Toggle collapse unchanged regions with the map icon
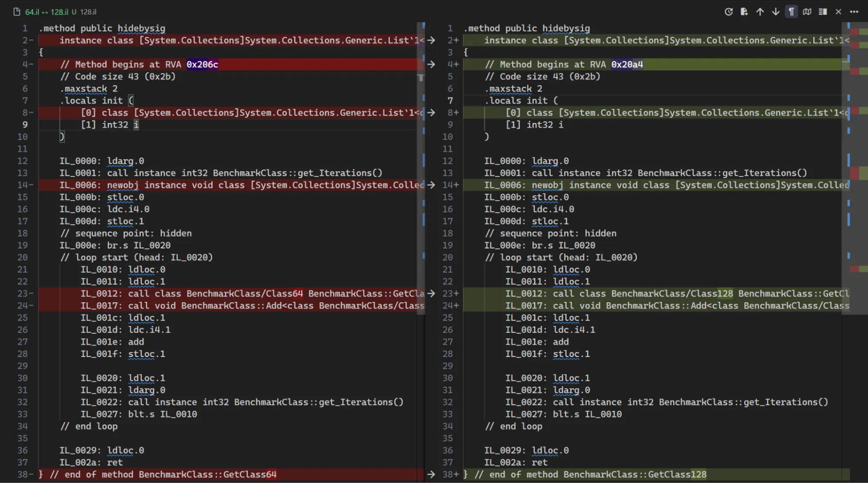Screen dimensions: 868x483 click(806, 12)
